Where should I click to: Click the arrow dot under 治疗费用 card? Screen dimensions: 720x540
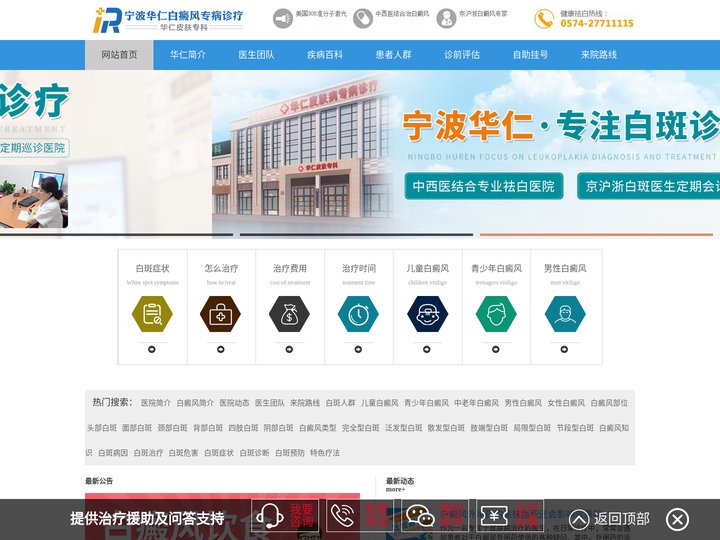tap(289, 349)
